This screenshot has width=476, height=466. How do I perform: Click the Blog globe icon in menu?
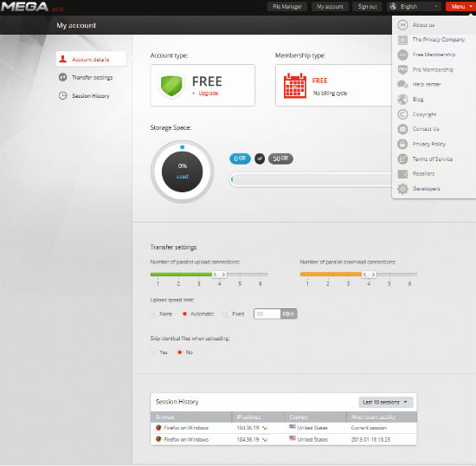[402, 100]
